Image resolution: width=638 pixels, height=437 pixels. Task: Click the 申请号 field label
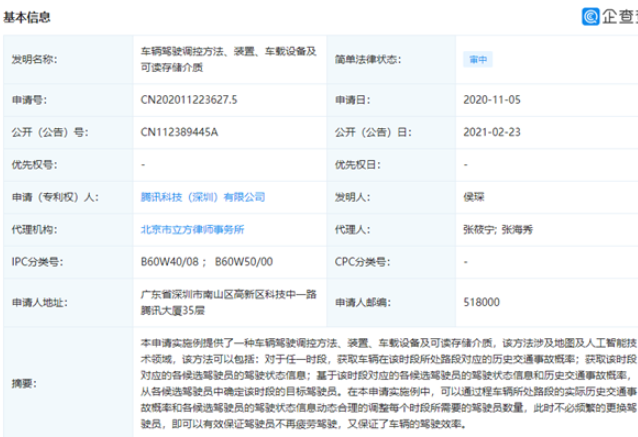pos(29,100)
